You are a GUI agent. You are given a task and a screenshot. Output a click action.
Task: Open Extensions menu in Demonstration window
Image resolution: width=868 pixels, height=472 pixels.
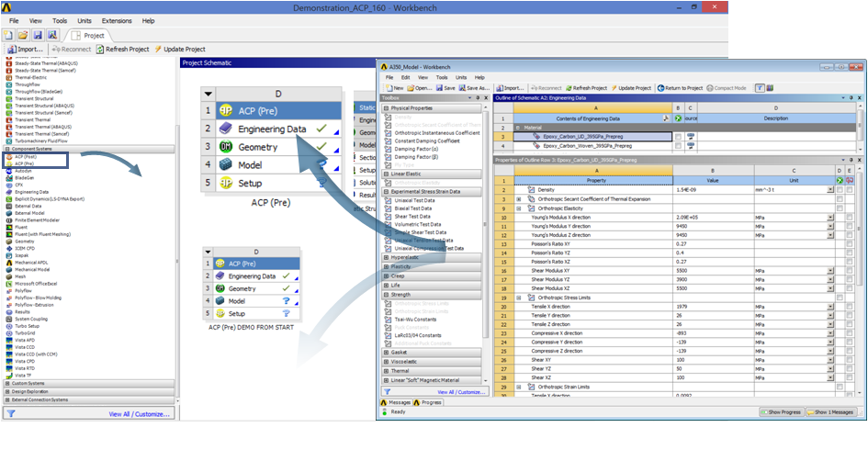coord(117,20)
